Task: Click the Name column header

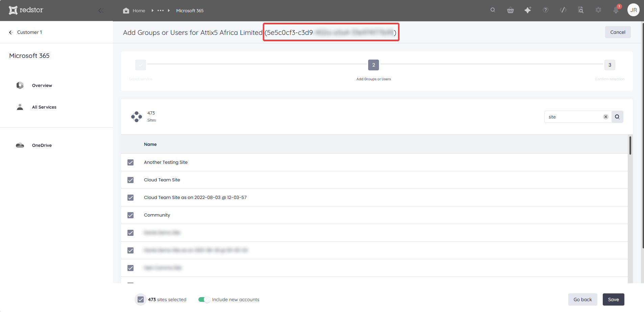Action: (x=150, y=144)
